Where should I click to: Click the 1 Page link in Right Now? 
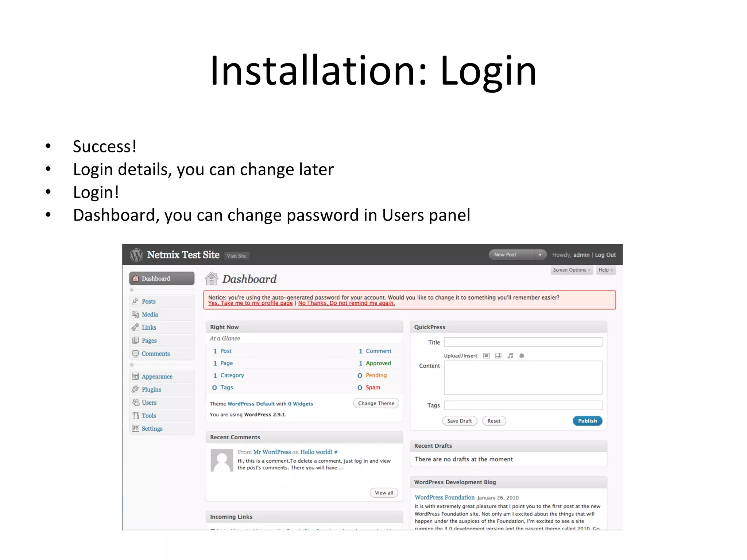point(223,363)
